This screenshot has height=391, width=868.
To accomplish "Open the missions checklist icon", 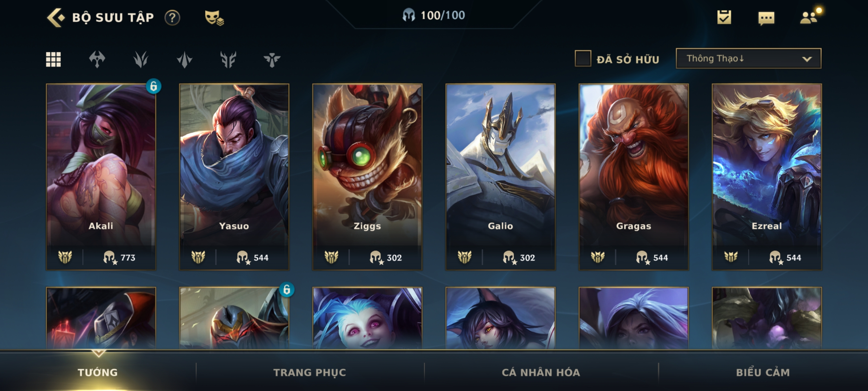I will (724, 17).
